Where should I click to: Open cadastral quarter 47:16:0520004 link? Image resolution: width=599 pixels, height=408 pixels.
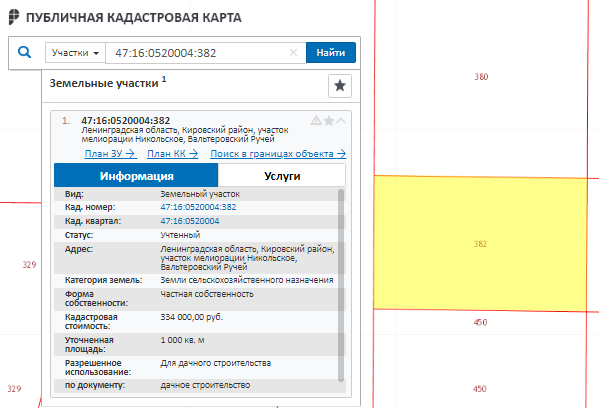pyautogui.click(x=190, y=221)
